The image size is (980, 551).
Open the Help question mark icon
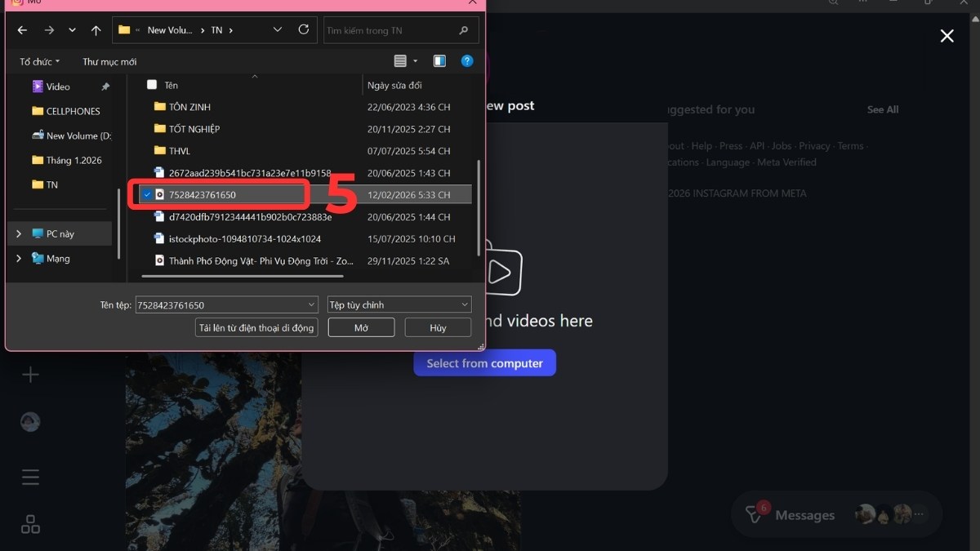(467, 60)
